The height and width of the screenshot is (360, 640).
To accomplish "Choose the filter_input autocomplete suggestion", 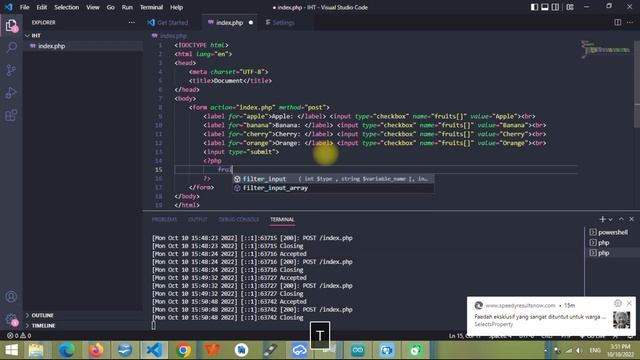I will [x=333, y=179].
